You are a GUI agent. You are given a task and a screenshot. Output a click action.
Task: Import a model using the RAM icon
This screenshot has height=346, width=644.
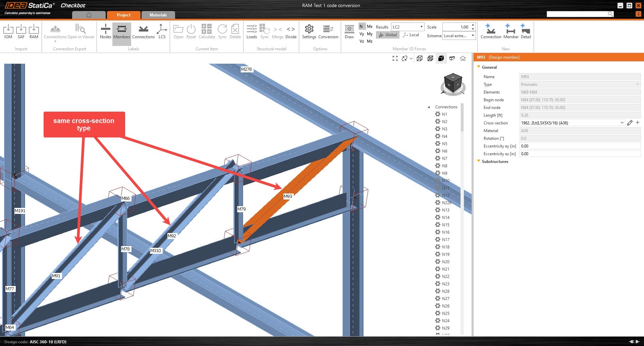click(x=34, y=31)
